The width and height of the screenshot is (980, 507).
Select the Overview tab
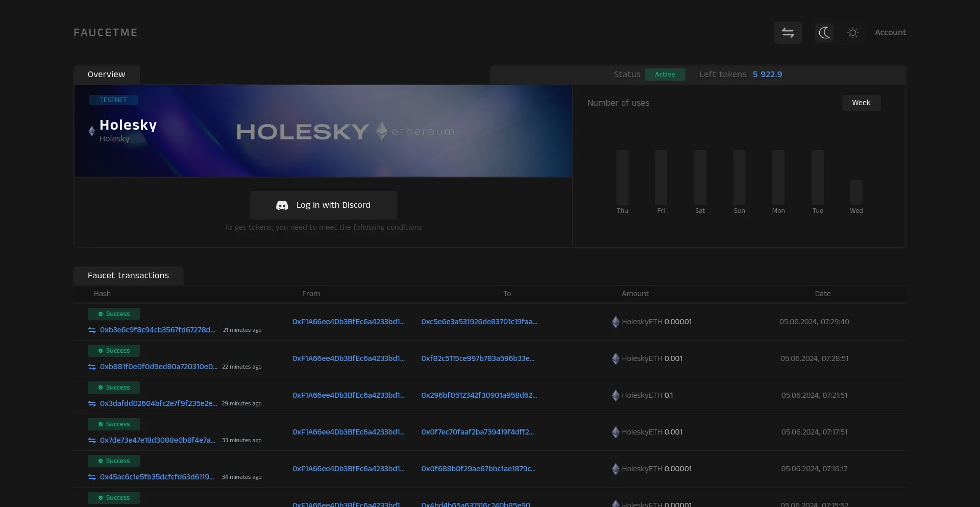(106, 75)
